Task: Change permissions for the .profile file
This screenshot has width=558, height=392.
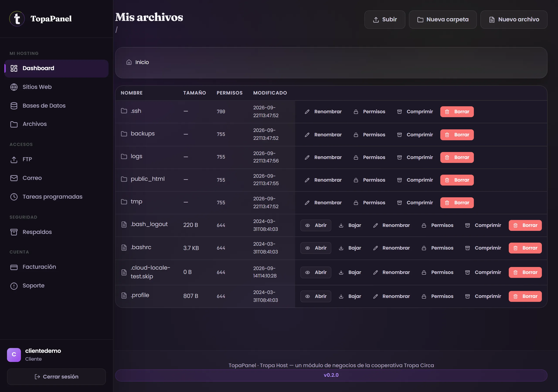Action: (437, 296)
